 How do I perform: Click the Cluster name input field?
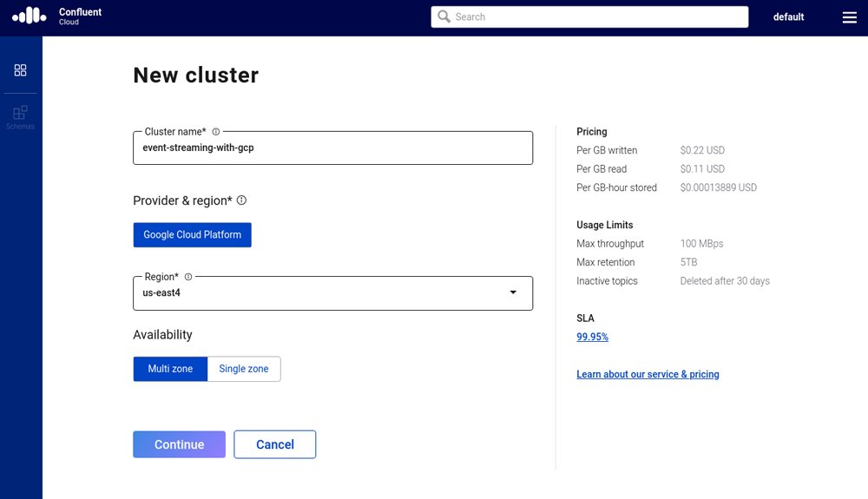point(332,148)
